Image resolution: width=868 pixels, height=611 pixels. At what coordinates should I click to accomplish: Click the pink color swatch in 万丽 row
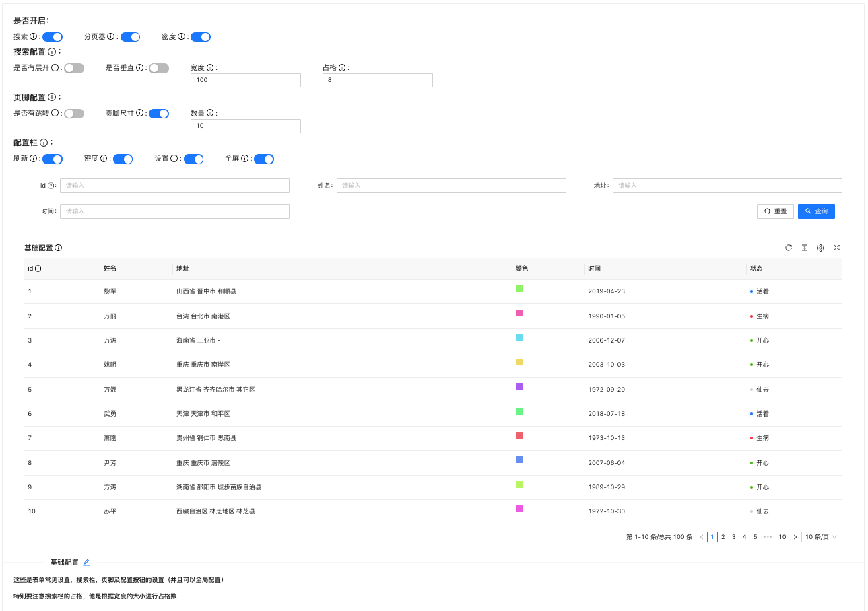coord(519,313)
